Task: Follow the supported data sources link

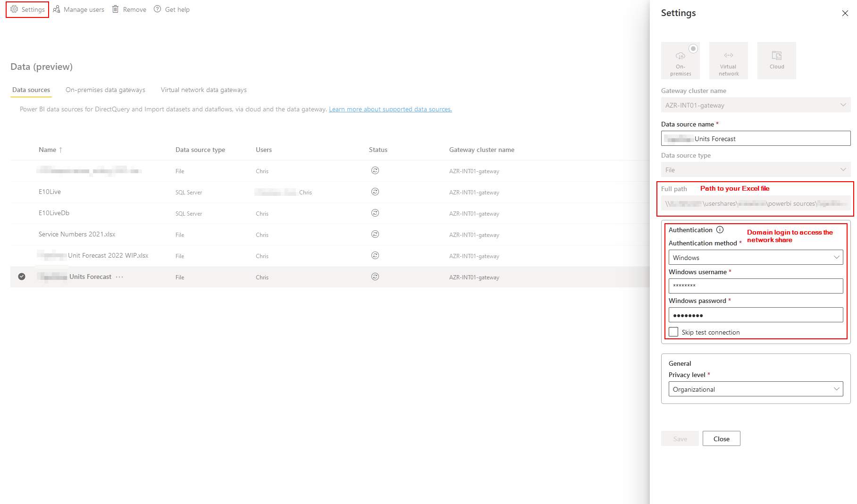Action: pyautogui.click(x=390, y=109)
